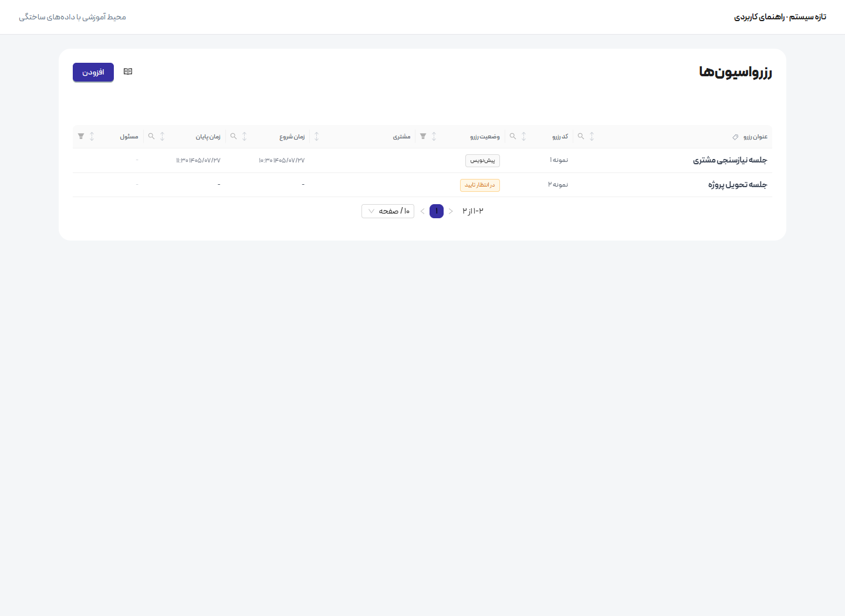Open search for زمان پایان column
The height and width of the screenshot is (616, 845).
click(151, 137)
